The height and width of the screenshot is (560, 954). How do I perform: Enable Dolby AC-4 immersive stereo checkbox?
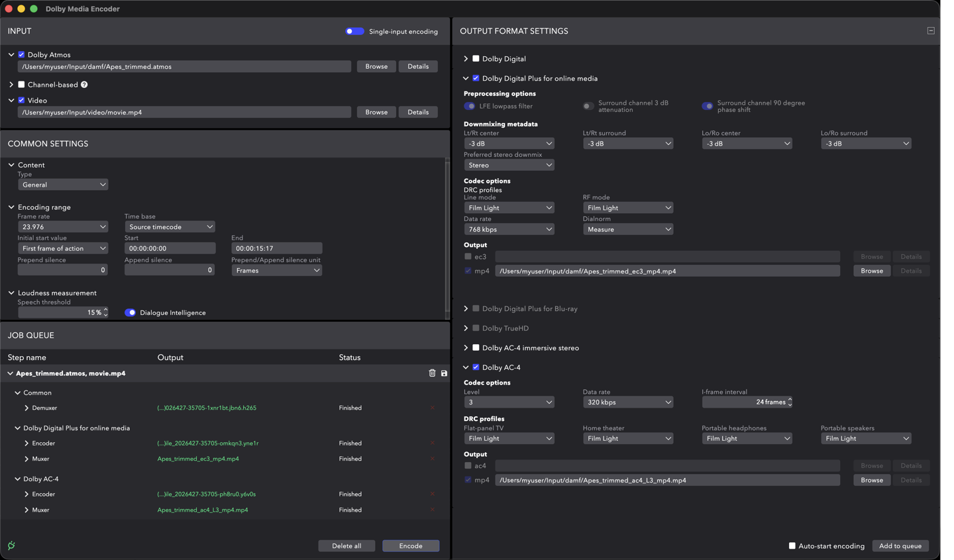(476, 348)
